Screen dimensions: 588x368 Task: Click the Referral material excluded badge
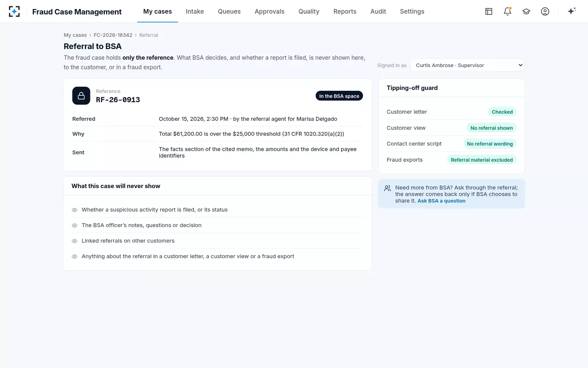[x=482, y=159]
